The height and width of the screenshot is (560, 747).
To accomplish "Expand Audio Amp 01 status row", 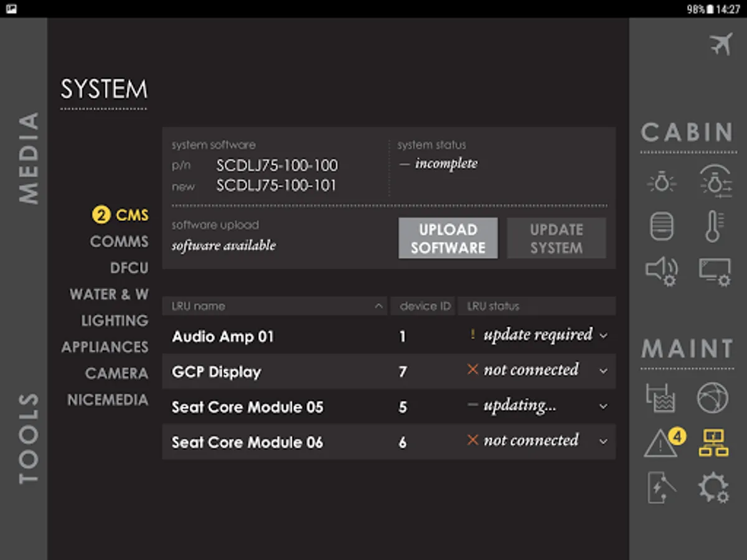I will (x=603, y=336).
